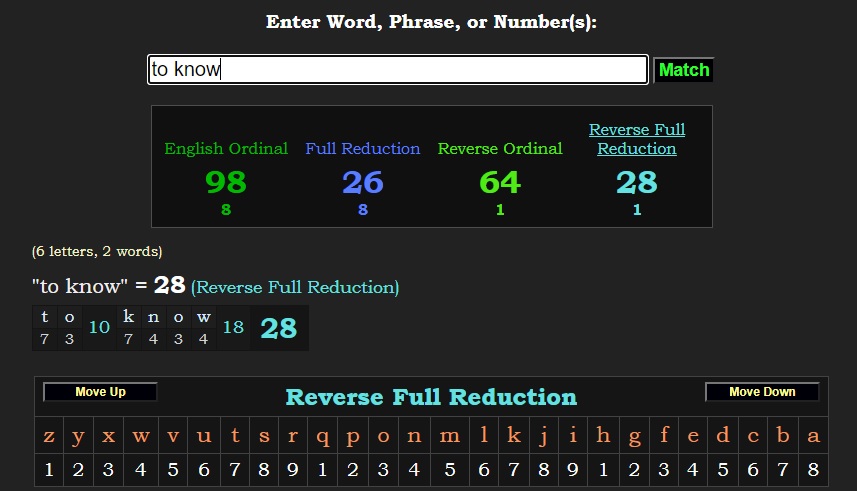
Task: Click letter y in the cipher chart
Action: (x=78, y=437)
